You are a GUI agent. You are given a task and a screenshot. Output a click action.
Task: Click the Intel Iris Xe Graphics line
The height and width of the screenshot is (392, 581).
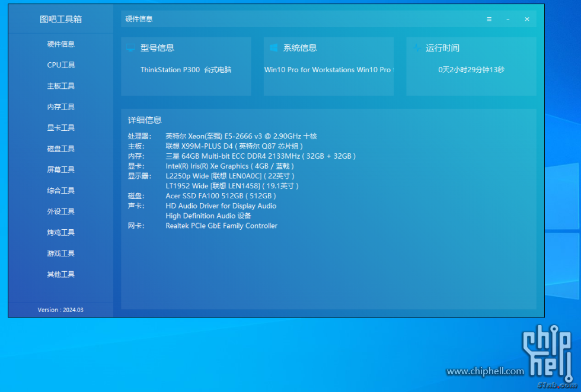(230, 166)
